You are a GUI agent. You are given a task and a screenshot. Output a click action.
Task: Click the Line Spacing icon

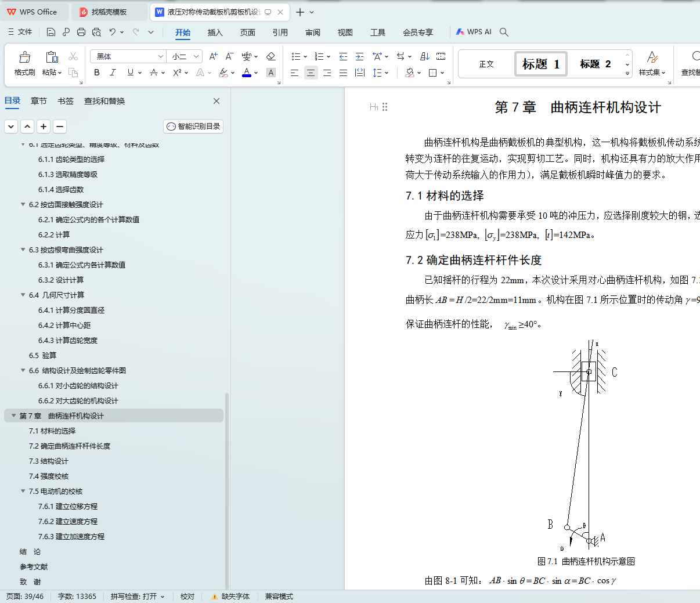(377, 73)
